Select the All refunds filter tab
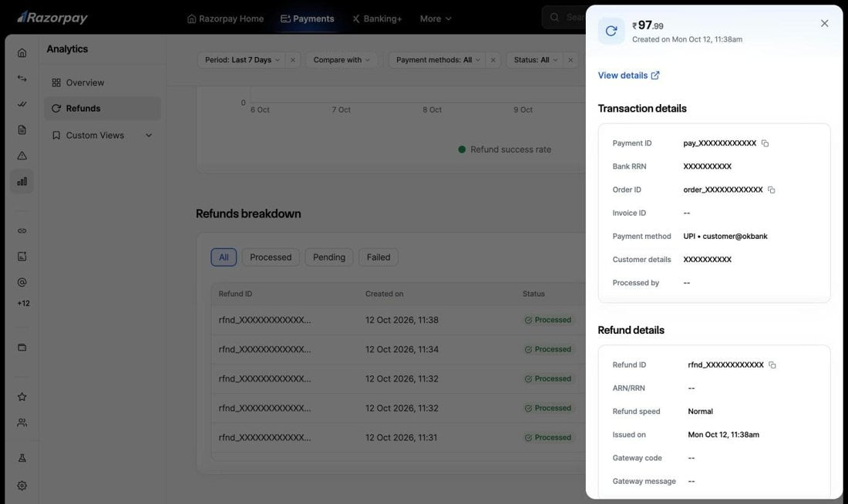 [x=224, y=257]
